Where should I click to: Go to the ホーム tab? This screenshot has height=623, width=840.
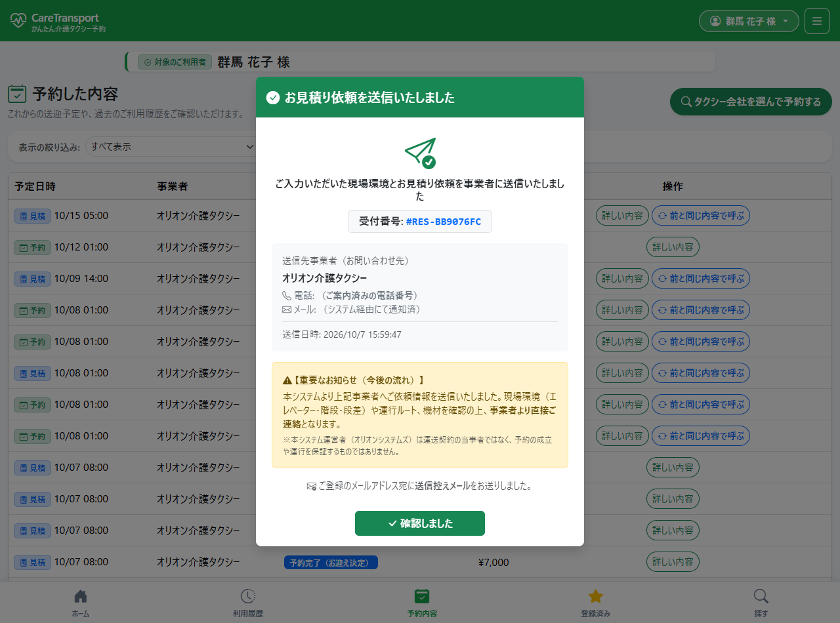(x=81, y=603)
